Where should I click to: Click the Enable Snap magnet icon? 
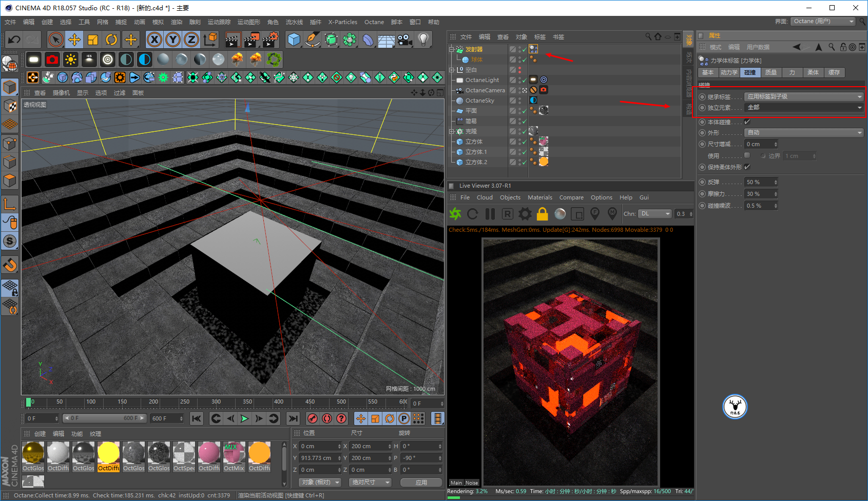10,266
